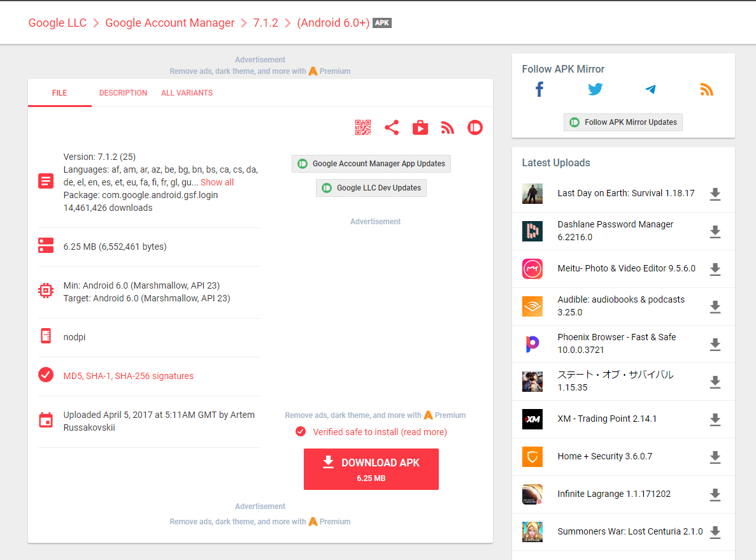Click the DOWNLOAD APK button
The image size is (756, 560).
point(371,469)
